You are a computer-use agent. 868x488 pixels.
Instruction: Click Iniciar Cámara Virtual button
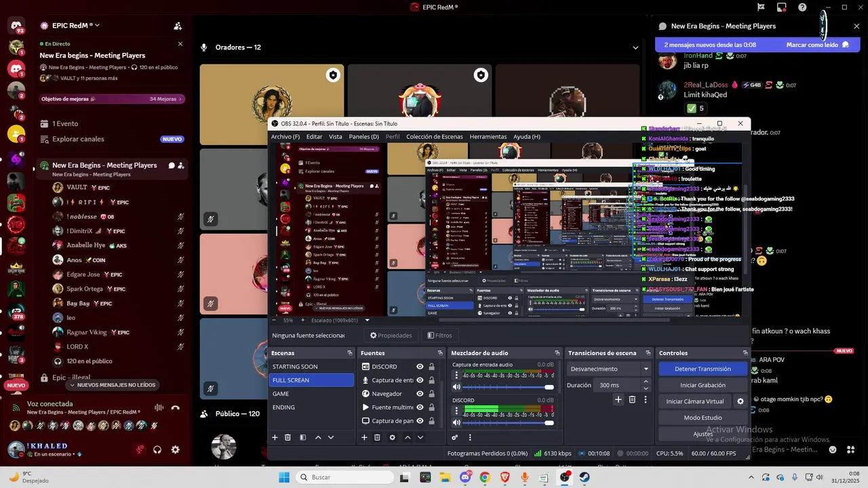tap(695, 401)
